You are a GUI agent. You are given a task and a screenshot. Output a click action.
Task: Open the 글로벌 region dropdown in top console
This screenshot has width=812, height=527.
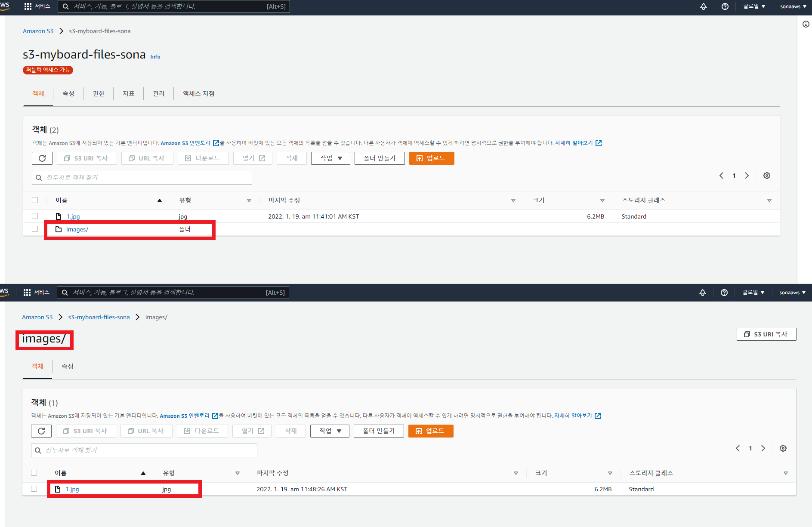tap(754, 6)
